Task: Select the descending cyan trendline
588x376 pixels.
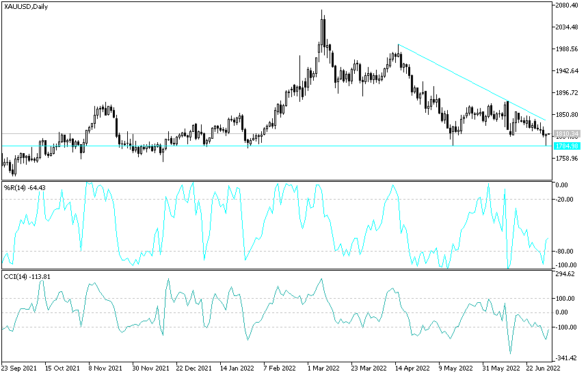Action: [471, 82]
